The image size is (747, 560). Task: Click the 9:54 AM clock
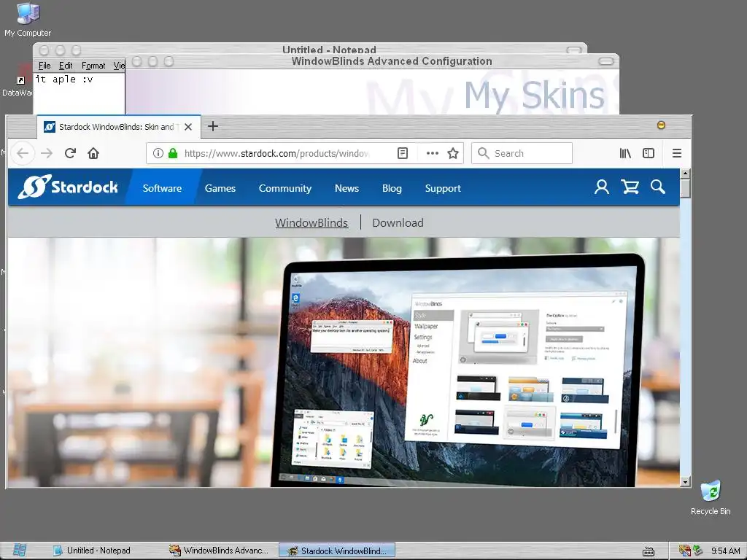[x=726, y=551]
